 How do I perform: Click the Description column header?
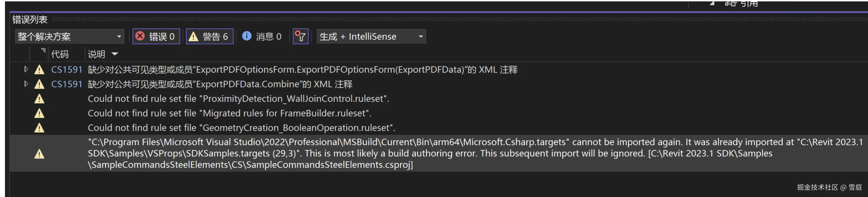(96, 54)
